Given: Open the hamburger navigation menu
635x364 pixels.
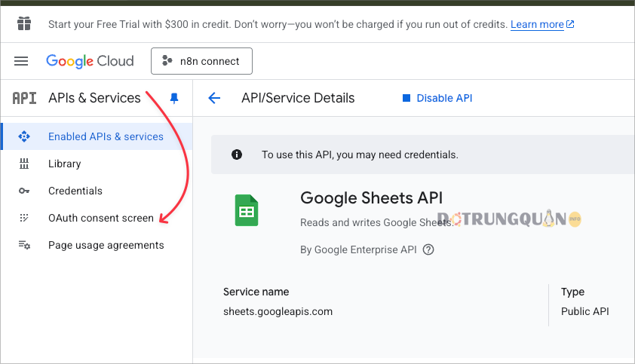Looking at the screenshot, I should click(x=21, y=61).
